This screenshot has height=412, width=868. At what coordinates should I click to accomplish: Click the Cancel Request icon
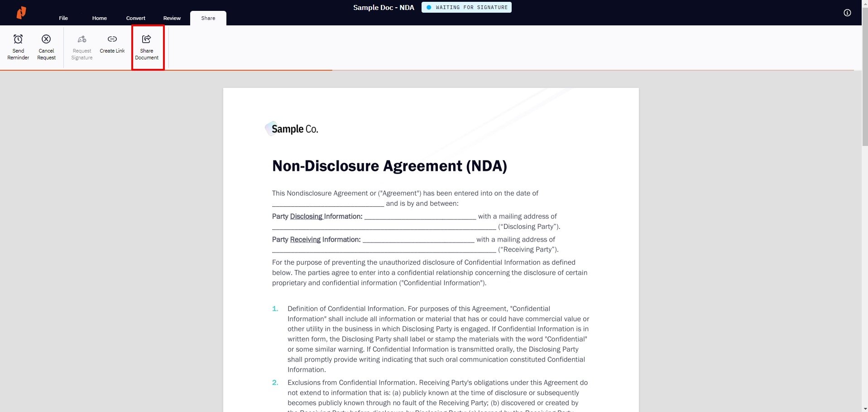46,39
